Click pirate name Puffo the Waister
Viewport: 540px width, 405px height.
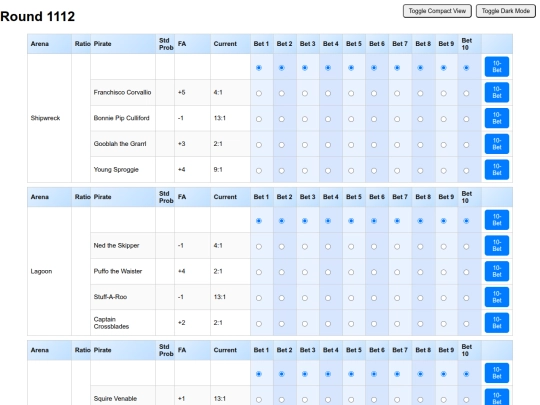[118, 271]
